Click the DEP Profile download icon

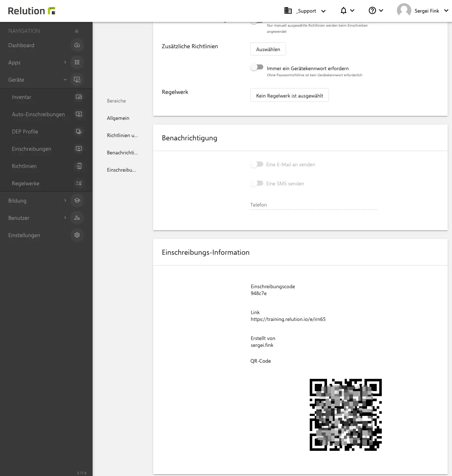79,132
